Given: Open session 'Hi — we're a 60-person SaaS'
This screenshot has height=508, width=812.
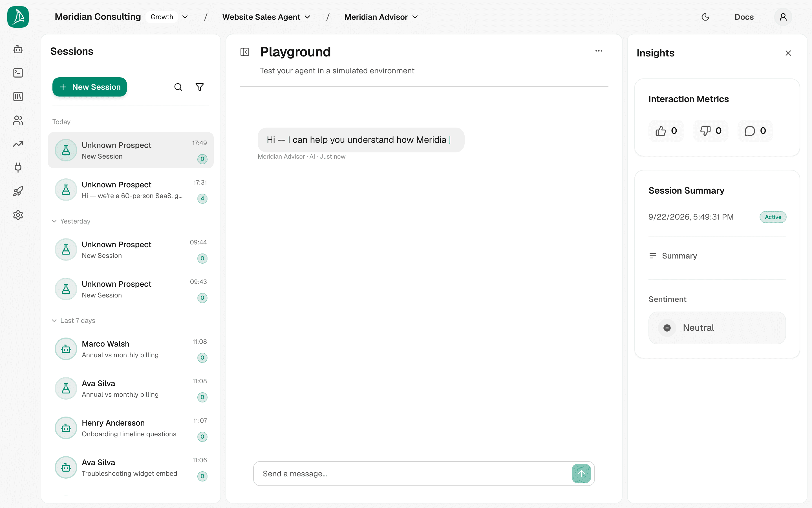Looking at the screenshot, I should pos(131,190).
